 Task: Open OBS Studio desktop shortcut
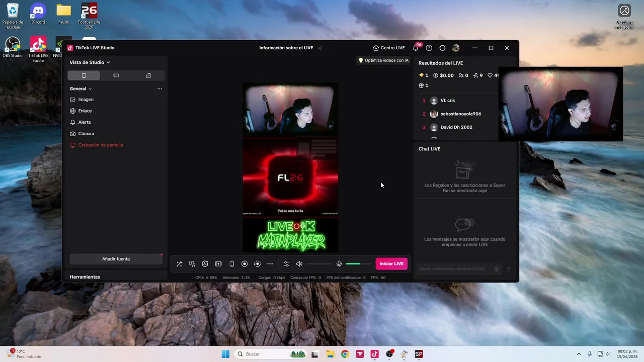13,47
